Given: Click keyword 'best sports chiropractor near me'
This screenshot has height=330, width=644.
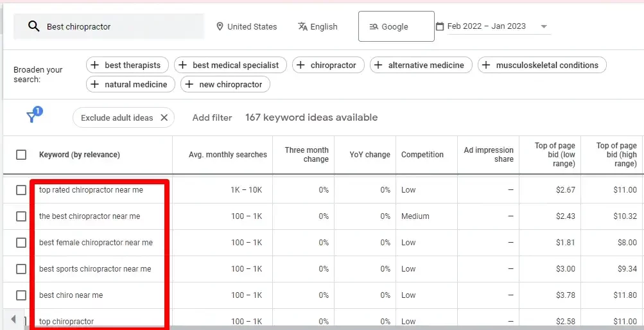Looking at the screenshot, I should [x=95, y=269].
